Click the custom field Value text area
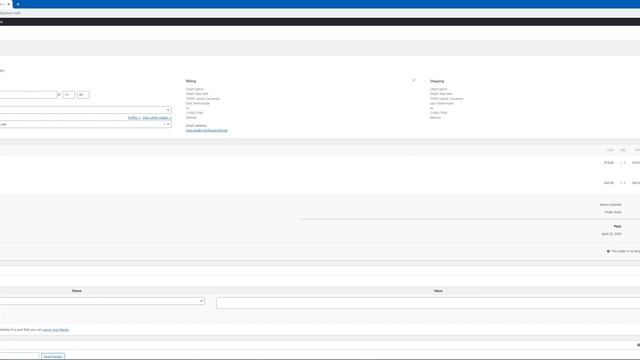This screenshot has height=360, width=640. click(x=428, y=303)
